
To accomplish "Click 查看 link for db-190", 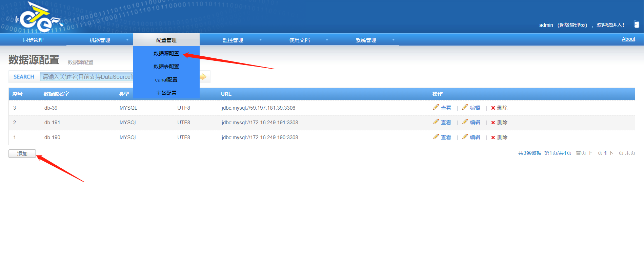I will [446, 137].
